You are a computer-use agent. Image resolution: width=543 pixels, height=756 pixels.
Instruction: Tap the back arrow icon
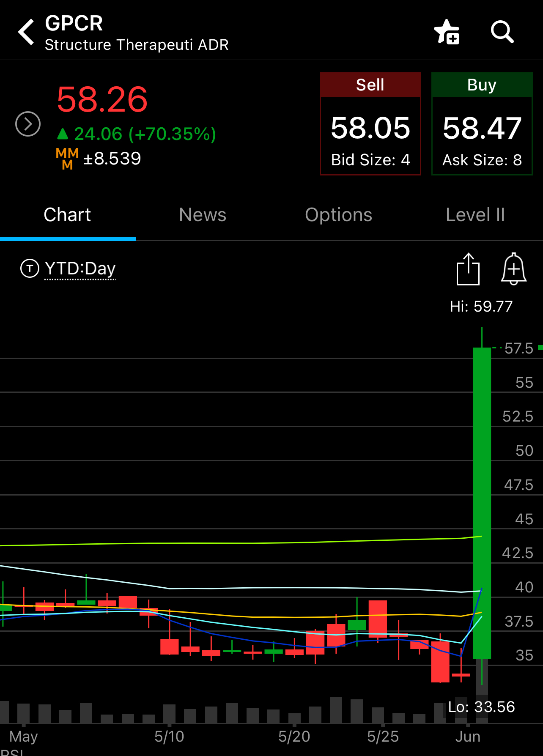point(26,32)
